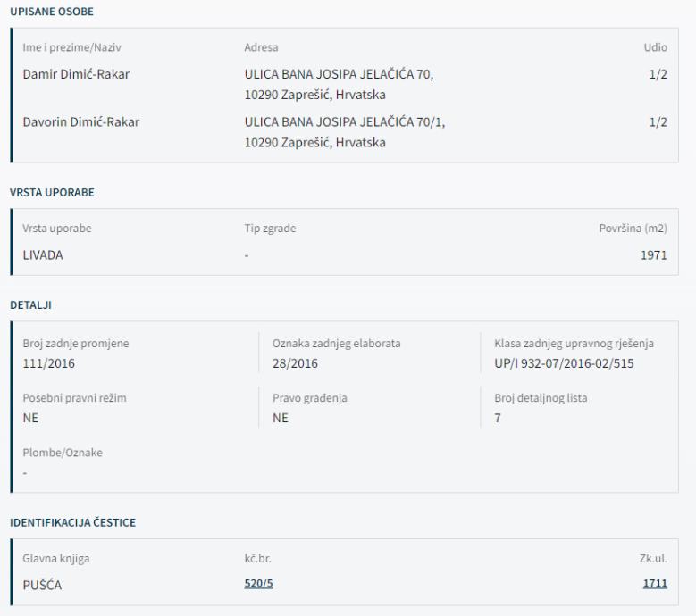
Task: Click the Plombe/Oznake label
Action: coord(63,453)
